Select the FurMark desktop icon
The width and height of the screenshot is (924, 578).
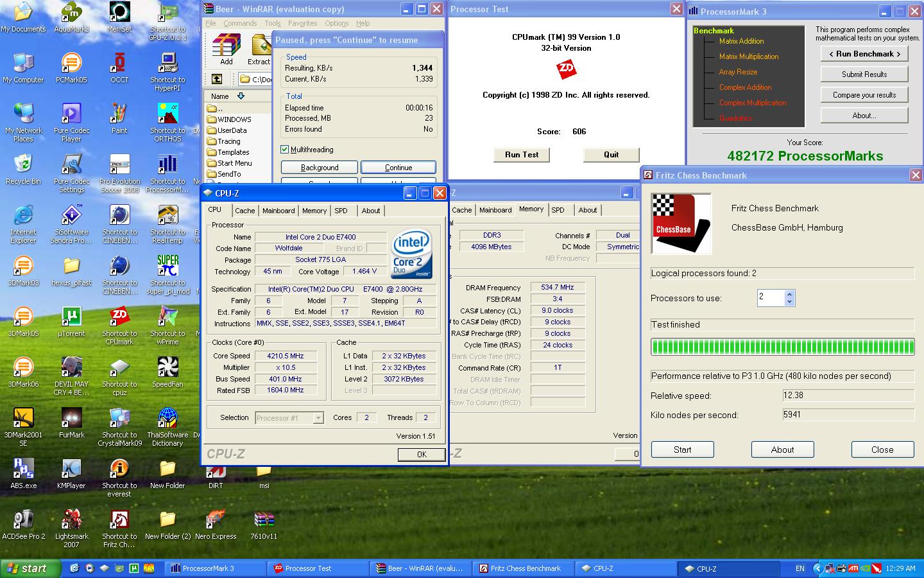point(71,423)
